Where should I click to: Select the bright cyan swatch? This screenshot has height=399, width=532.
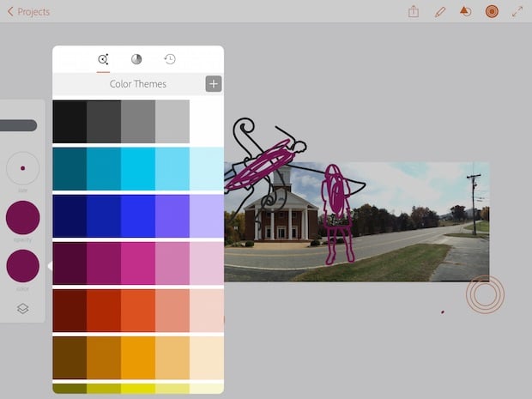pos(138,169)
